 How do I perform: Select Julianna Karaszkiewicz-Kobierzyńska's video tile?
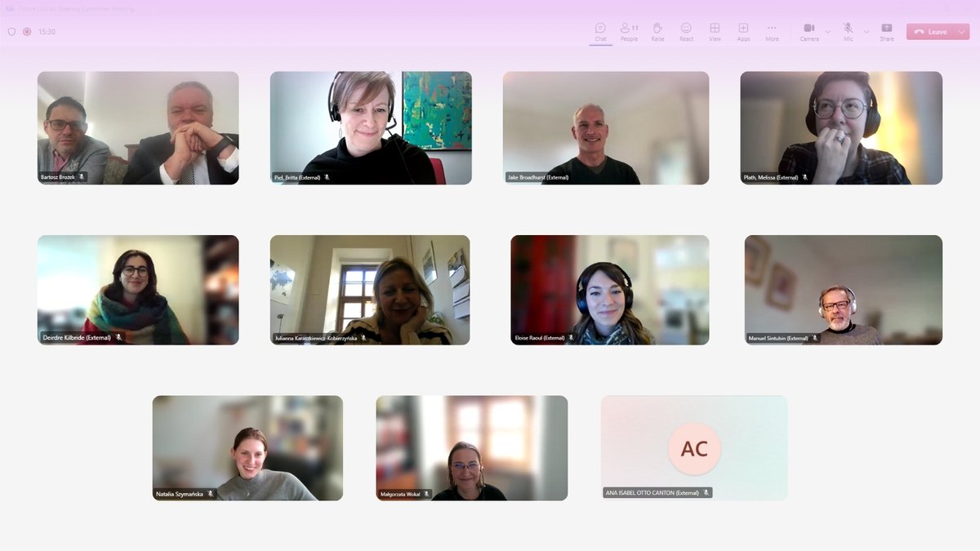370,290
